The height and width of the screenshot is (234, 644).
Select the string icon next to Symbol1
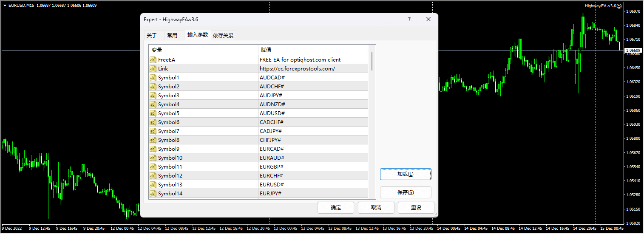(153, 78)
